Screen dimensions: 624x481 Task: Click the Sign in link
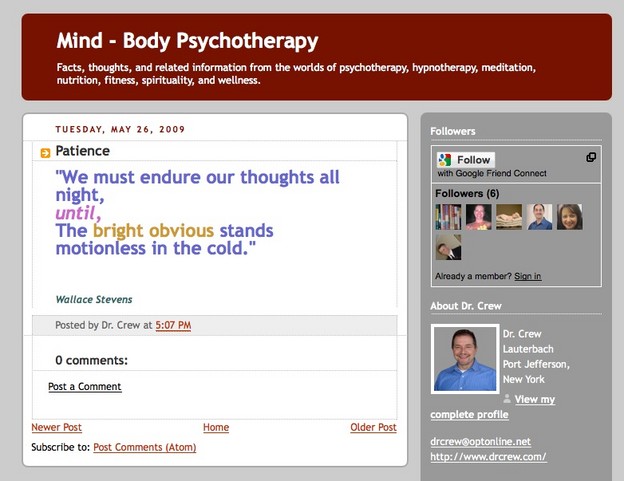pos(528,276)
